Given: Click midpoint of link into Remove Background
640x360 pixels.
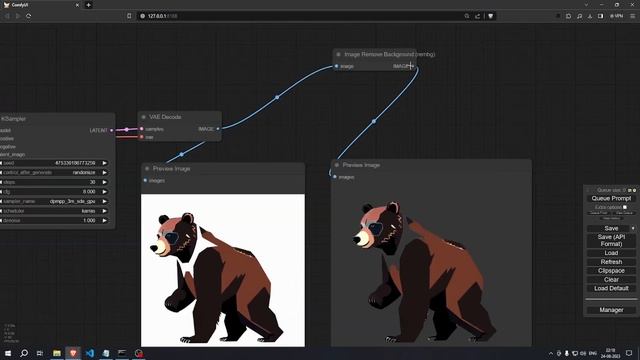Looking at the screenshot, I should [277, 97].
